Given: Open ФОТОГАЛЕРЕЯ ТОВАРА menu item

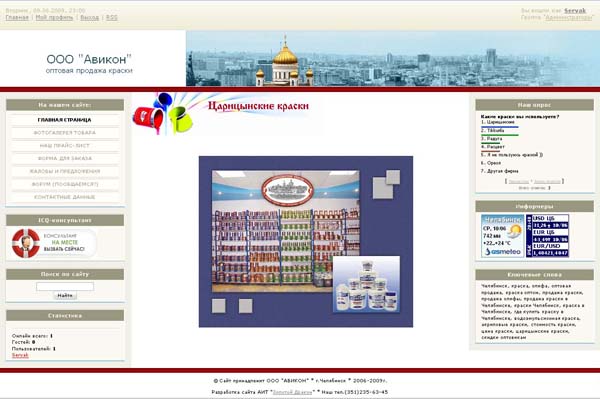Looking at the screenshot, I should [65, 133].
